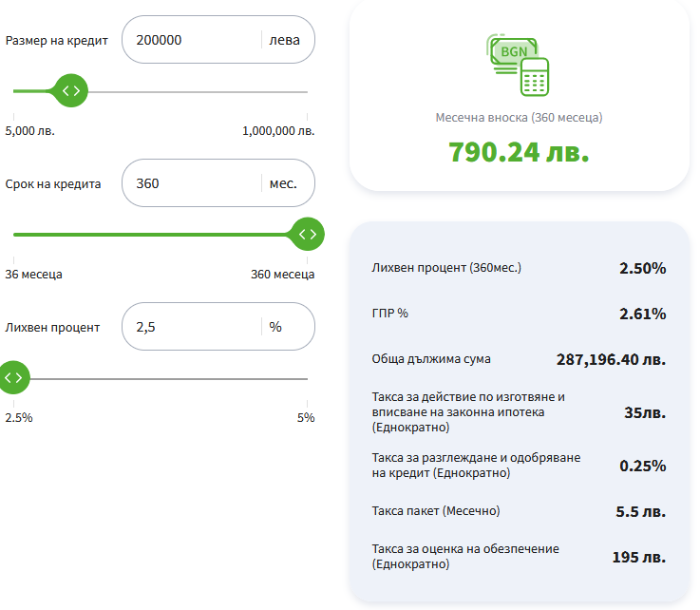700x610 pixels.
Task: Click the 'Обща дължима сума' label
Action: 431,358
